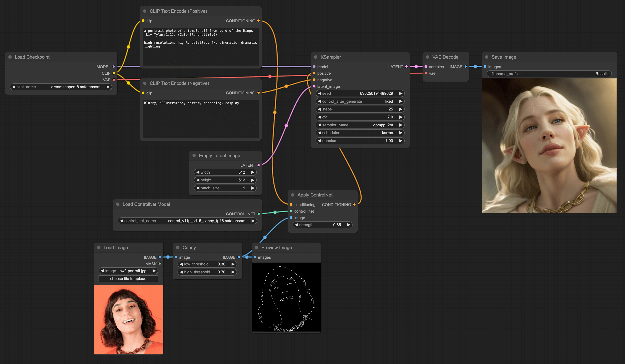Decrease ControlNet strength with the left arrow

(296, 225)
